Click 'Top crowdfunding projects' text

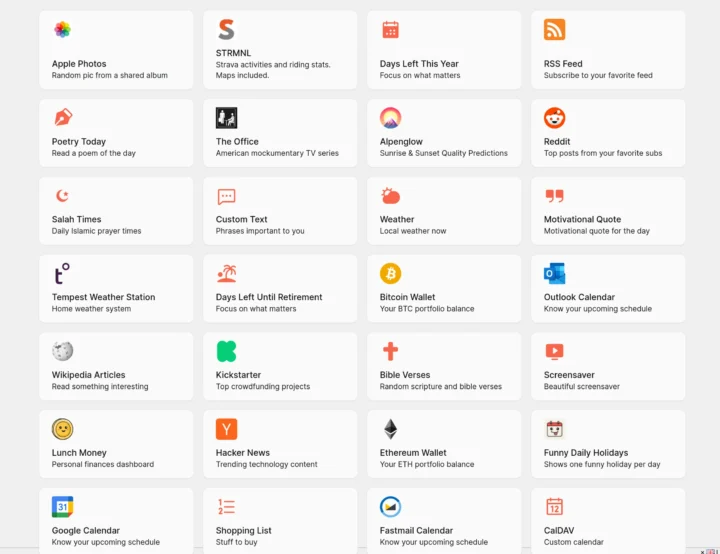(x=263, y=386)
